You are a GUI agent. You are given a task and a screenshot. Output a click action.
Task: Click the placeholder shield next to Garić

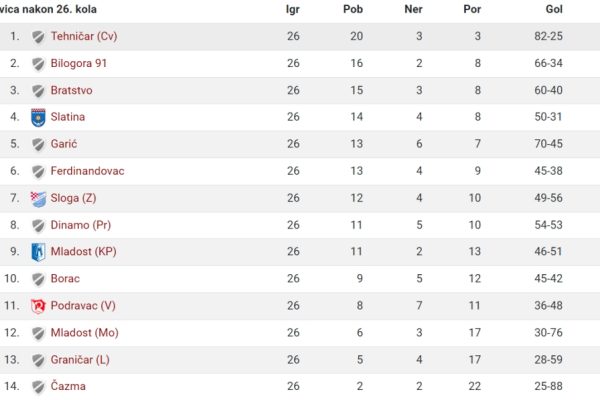click(x=38, y=145)
